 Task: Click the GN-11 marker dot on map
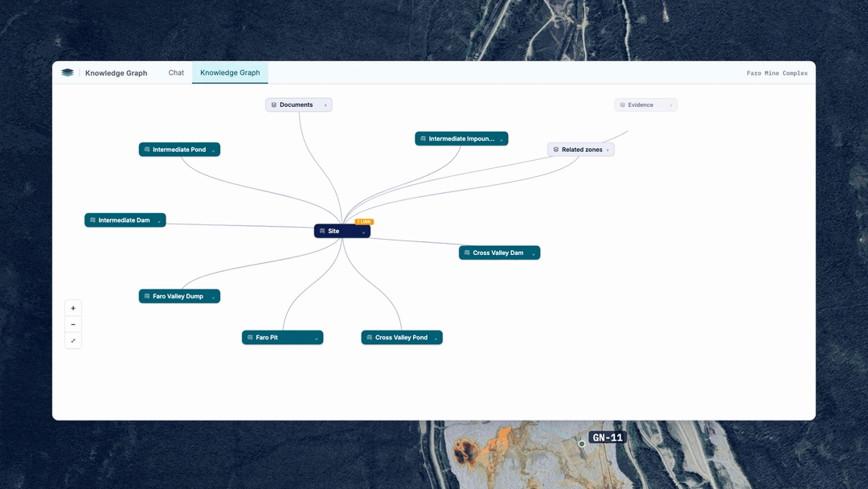tap(582, 444)
